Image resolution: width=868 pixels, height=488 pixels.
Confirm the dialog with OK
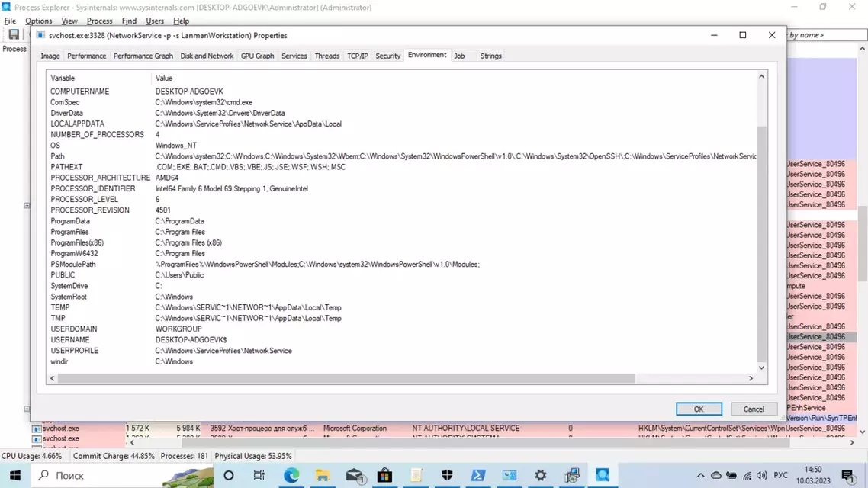tap(699, 409)
